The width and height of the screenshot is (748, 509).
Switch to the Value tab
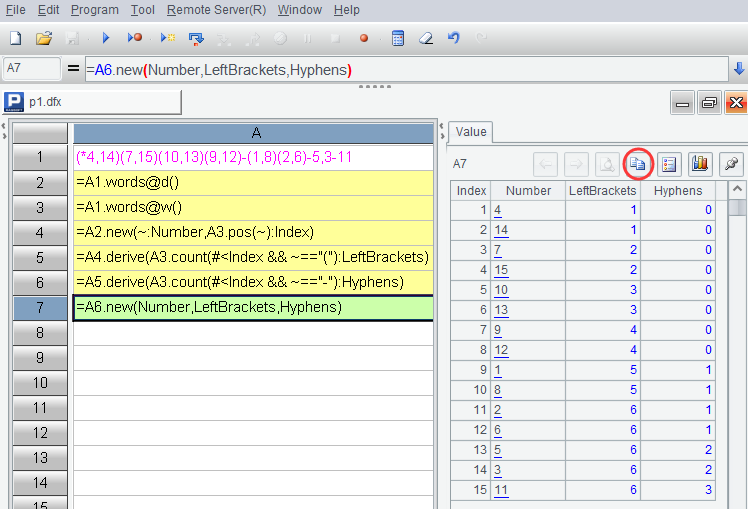(470, 132)
